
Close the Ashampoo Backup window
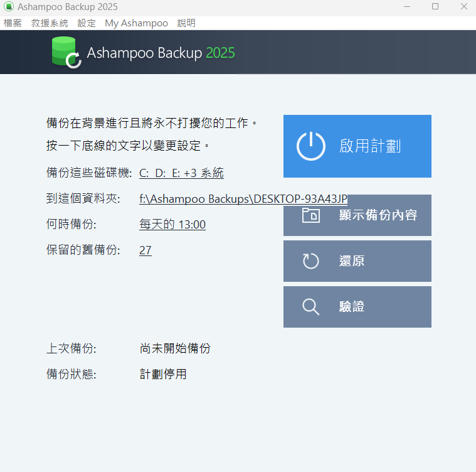click(463, 7)
